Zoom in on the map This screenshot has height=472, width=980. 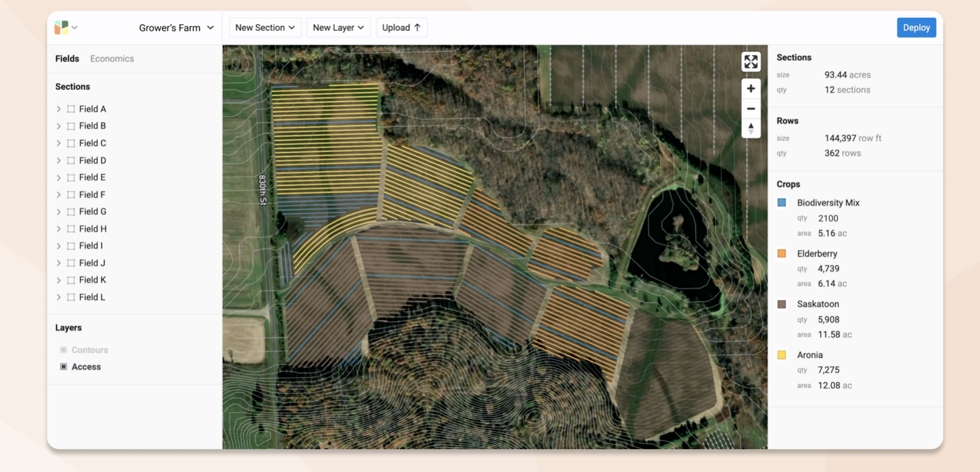pos(751,89)
